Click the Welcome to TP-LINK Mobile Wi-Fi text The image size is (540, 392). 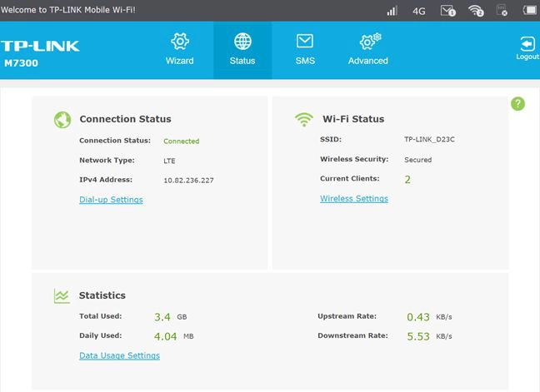pyautogui.click(x=68, y=10)
